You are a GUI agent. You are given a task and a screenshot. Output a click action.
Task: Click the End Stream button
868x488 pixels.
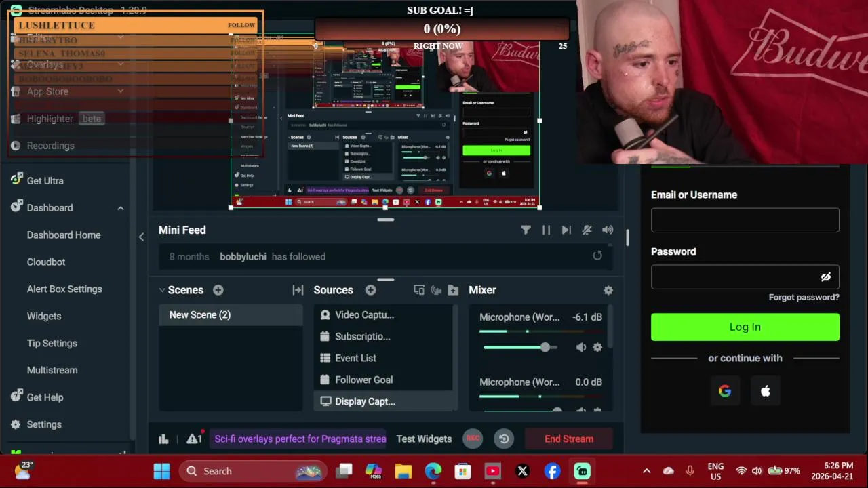tap(569, 439)
